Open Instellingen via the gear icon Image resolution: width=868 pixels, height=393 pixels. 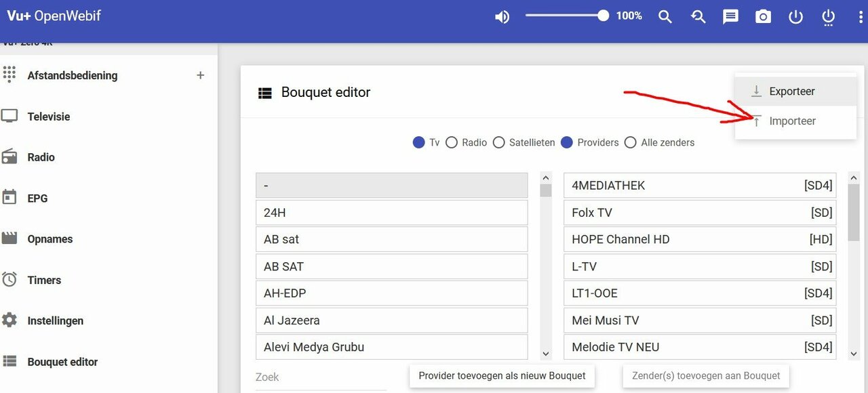[9, 320]
